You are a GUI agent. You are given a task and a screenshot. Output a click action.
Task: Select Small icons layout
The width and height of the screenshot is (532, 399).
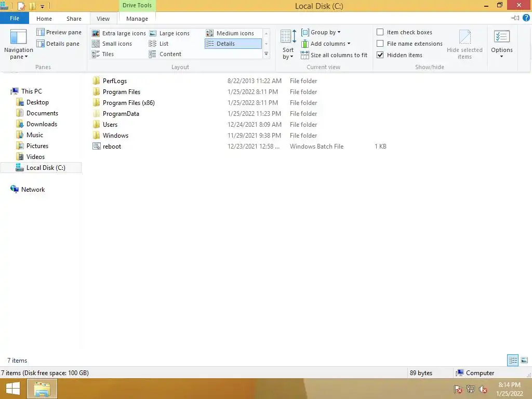pos(112,44)
